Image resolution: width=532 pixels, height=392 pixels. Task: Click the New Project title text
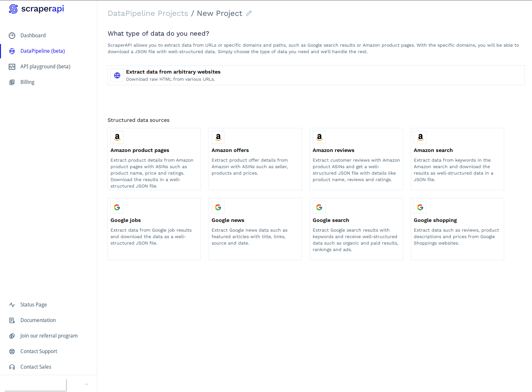point(219,13)
